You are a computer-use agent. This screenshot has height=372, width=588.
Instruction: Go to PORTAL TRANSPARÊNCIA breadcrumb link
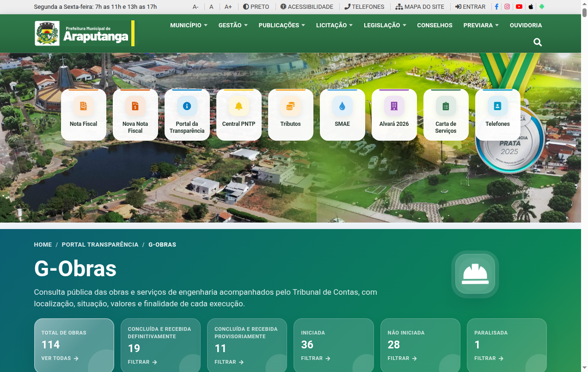pos(100,244)
